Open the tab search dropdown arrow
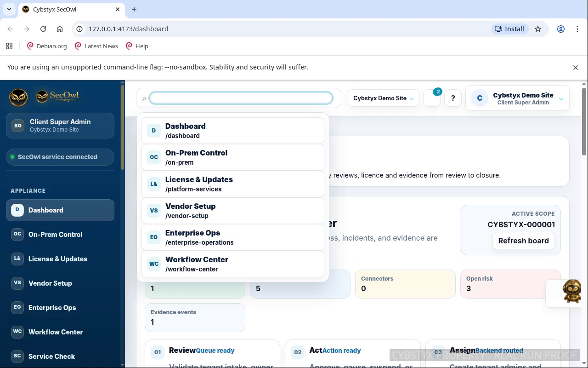 point(9,9)
